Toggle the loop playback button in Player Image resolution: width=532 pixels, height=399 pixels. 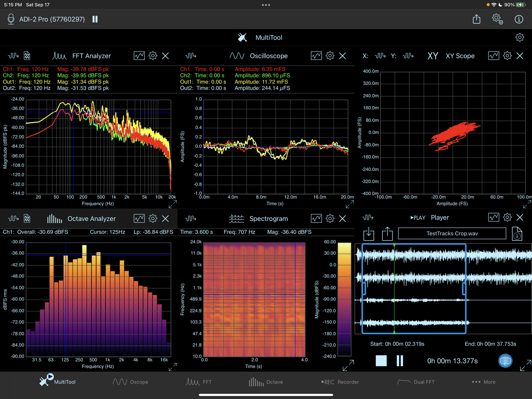tap(505, 361)
